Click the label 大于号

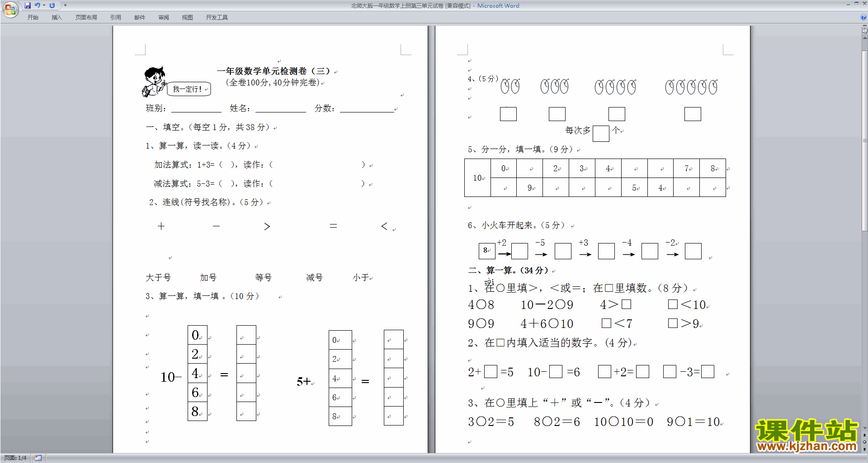pyautogui.click(x=158, y=278)
